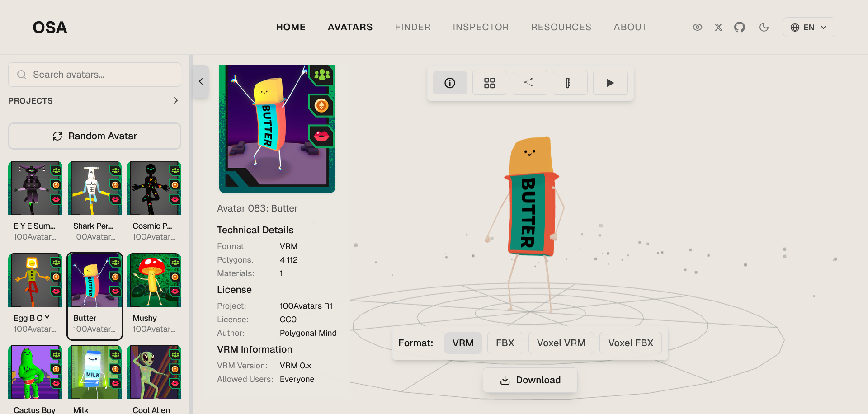
Task: Click the 'Polygonal Mind' author value
Action: tap(308, 333)
